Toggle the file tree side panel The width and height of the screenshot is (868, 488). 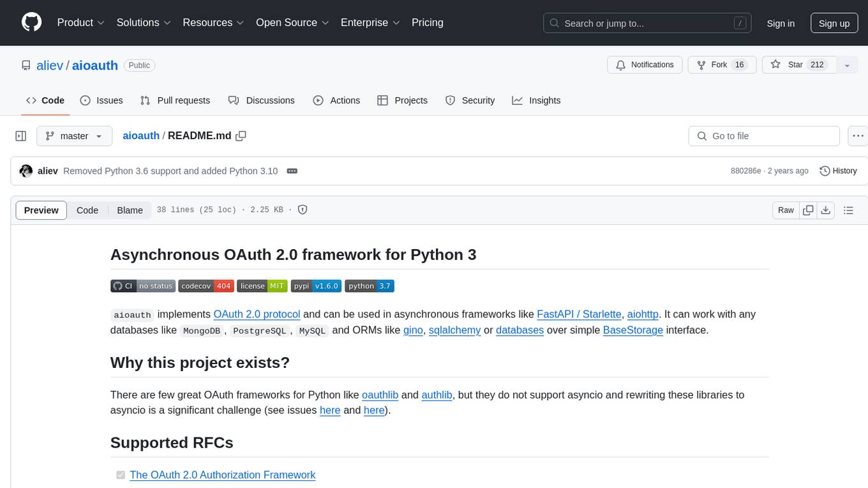[x=21, y=136]
